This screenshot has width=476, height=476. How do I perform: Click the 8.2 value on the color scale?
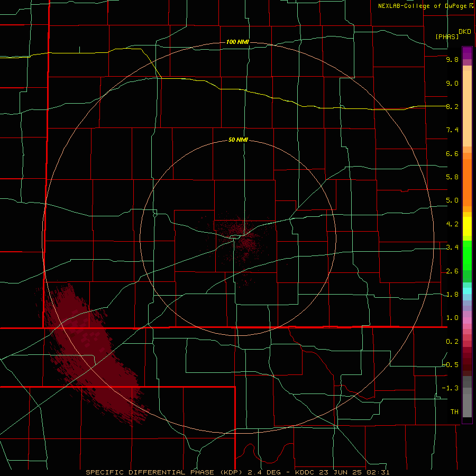point(452,106)
